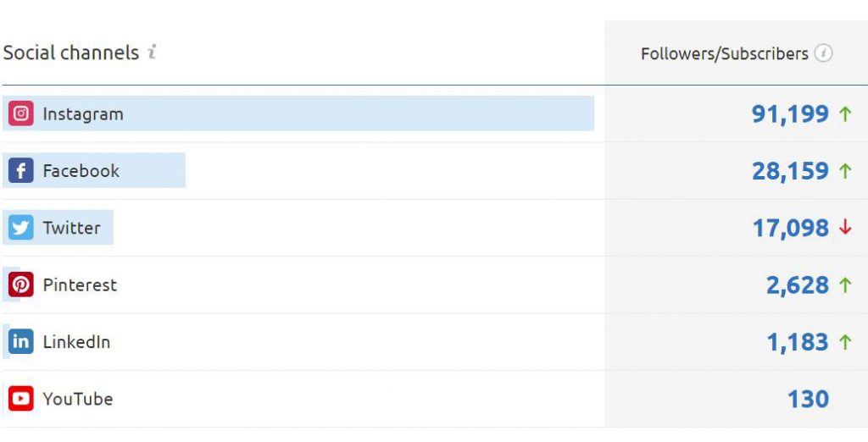Screen dimensions: 868x442
Task: Open info icon beside Social channels
Action: tap(152, 52)
